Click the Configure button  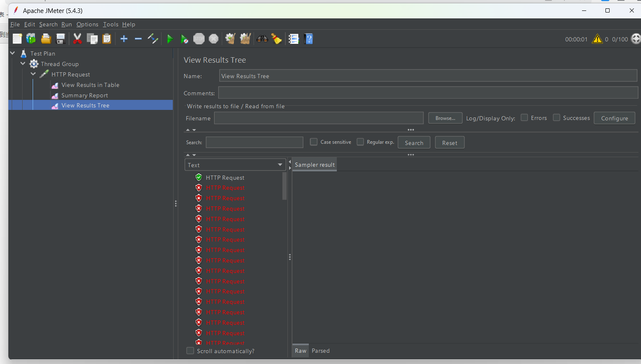pos(614,118)
